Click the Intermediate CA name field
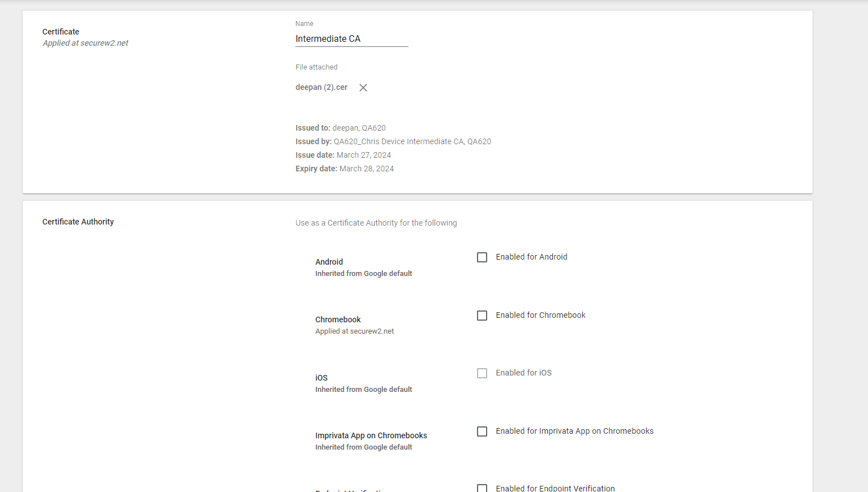The image size is (868, 492). [351, 39]
